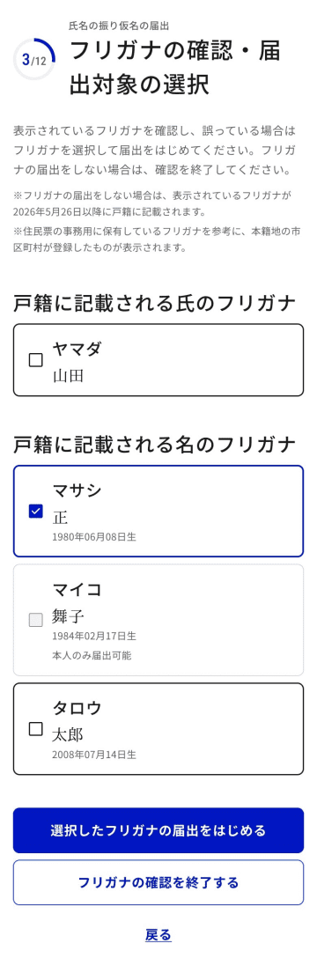Image resolution: width=317 pixels, height=980 pixels.
Task: Click the 本人のみ届出可能 note
Action: coord(92,656)
